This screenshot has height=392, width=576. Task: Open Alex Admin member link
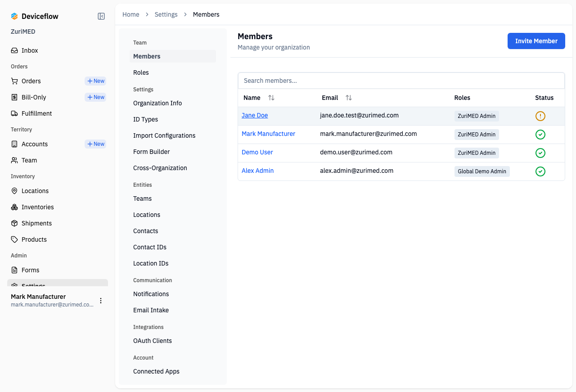(x=257, y=171)
